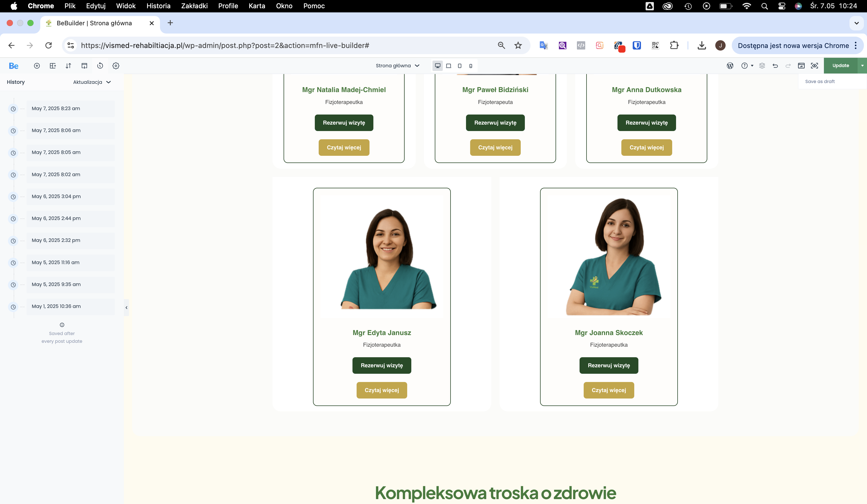The width and height of the screenshot is (867, 504).
Task: Open the Google Translate extension icon
Action: click(544, 45)
